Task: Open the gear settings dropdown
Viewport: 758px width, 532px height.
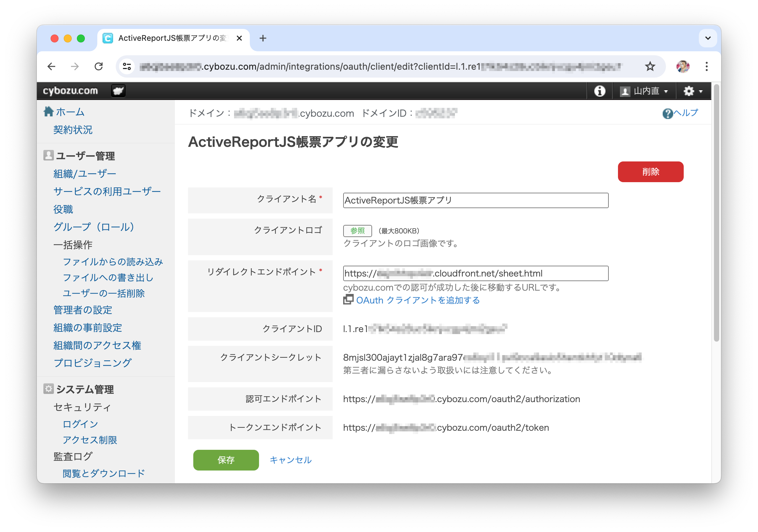Action: coord(693,91)
